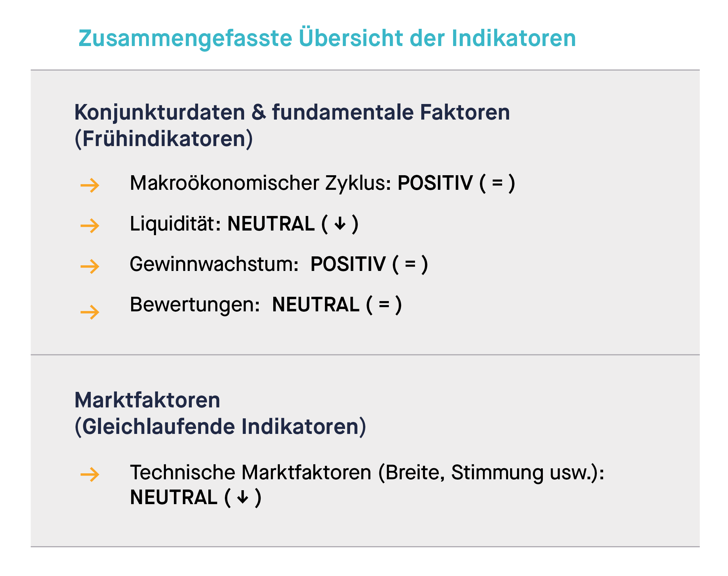Click the (Gleichlaufende Indikatoren) subheading
Image resolution: width=728 pixels, height=576 pixels.
220,427
